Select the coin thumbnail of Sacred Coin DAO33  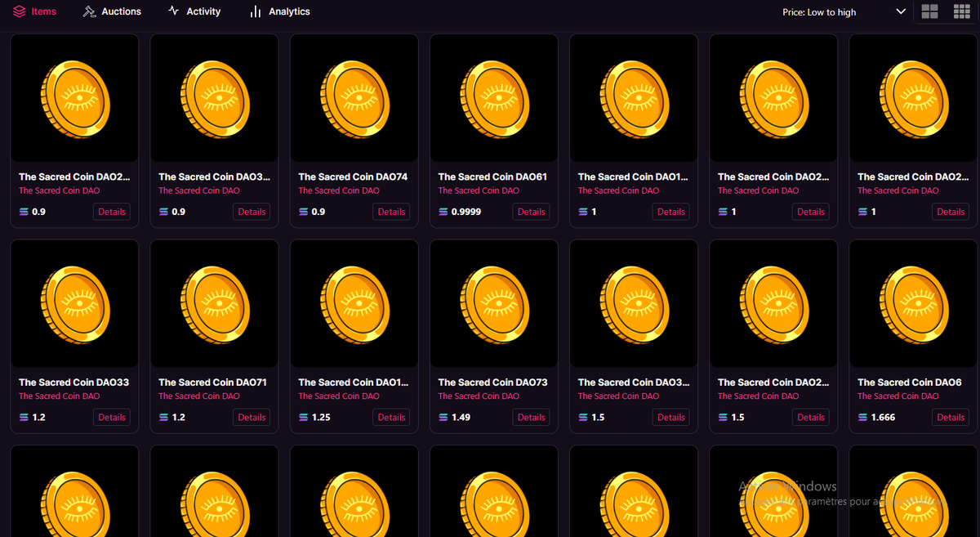click(74, 303)
